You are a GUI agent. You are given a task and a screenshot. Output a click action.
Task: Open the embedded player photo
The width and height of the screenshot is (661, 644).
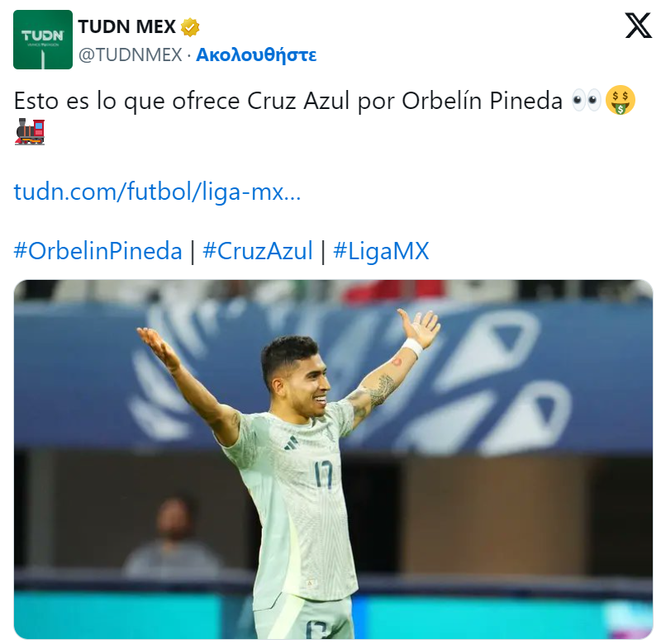(334, 460)
